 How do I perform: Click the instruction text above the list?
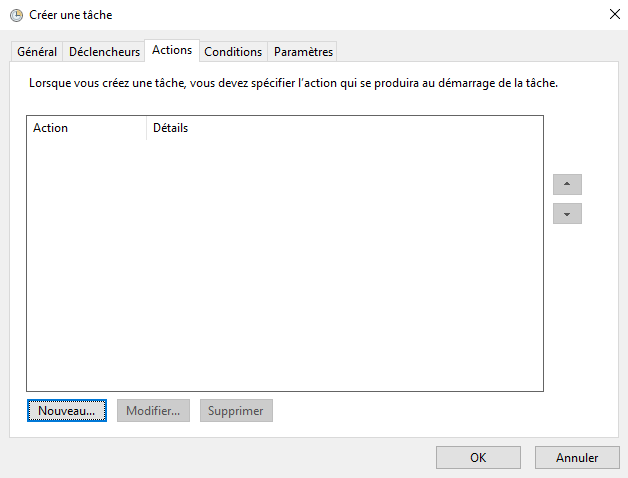pyautogui.click(x=290, y=84)
